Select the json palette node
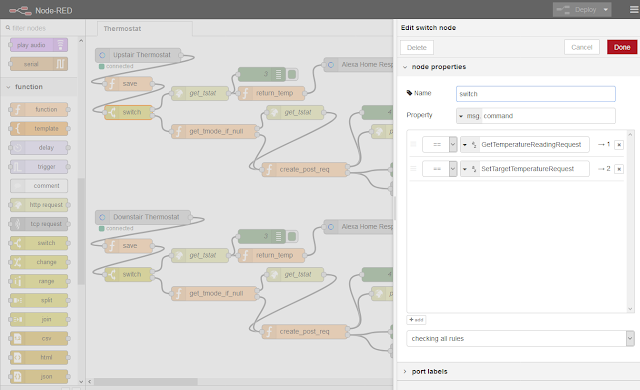The width and height of the screenshot is (640, 390). click(x=39, y=377)
